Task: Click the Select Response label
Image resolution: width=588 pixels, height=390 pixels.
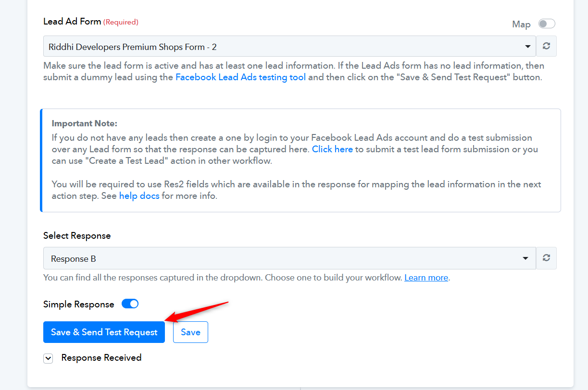Action: tap(77, 235)
